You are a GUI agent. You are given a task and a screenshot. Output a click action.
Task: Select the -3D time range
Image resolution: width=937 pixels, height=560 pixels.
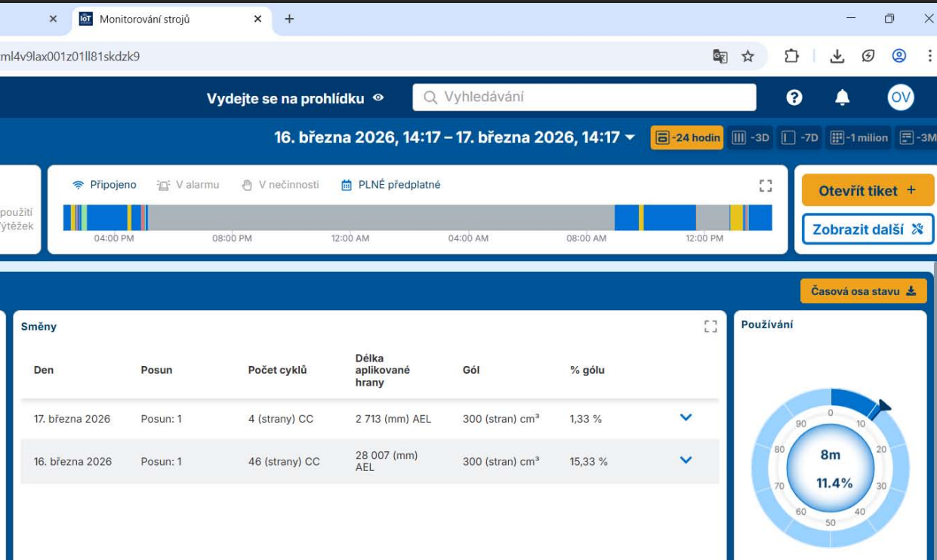point(751,137)
